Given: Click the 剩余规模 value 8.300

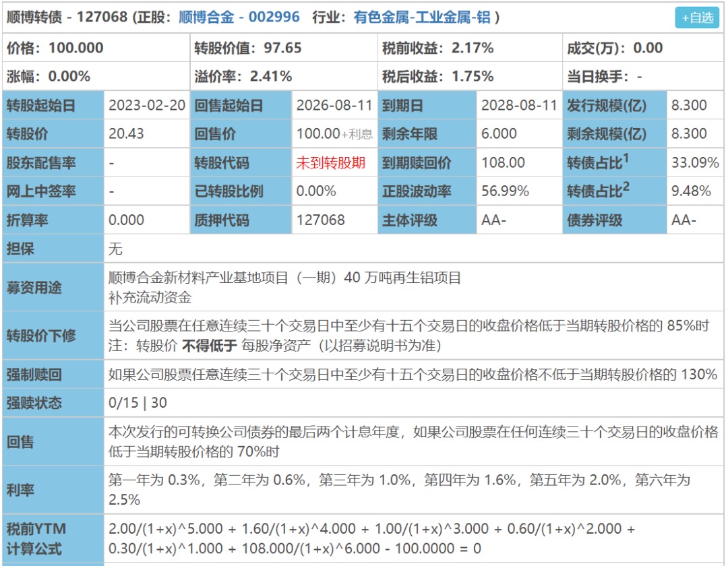Looking at the screenshot, I should [x=689, y=134].
